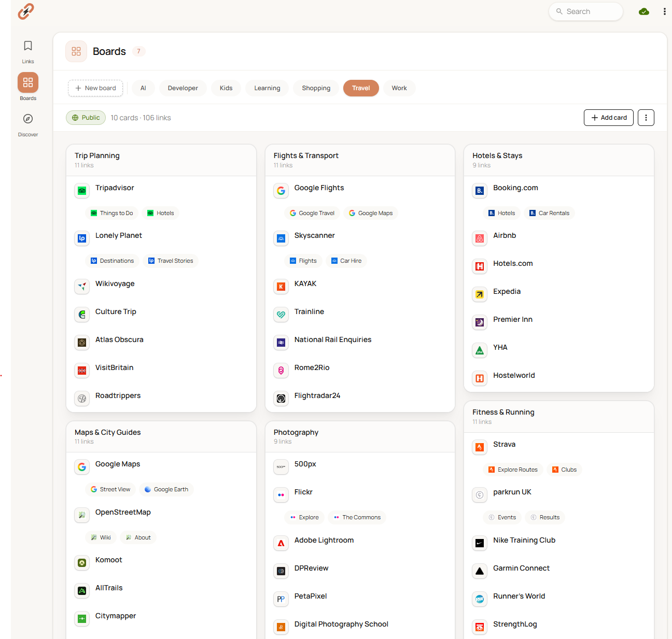Open the top-right app menu dots
The height and width of the screenshot is (639, 672).
point(664,11)
